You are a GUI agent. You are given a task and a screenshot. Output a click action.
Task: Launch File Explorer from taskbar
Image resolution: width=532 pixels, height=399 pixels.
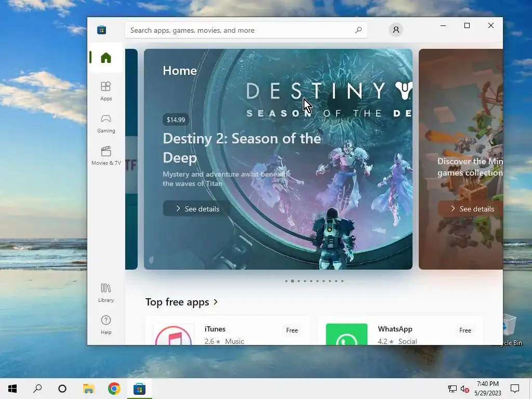click(x=88, y=389)
